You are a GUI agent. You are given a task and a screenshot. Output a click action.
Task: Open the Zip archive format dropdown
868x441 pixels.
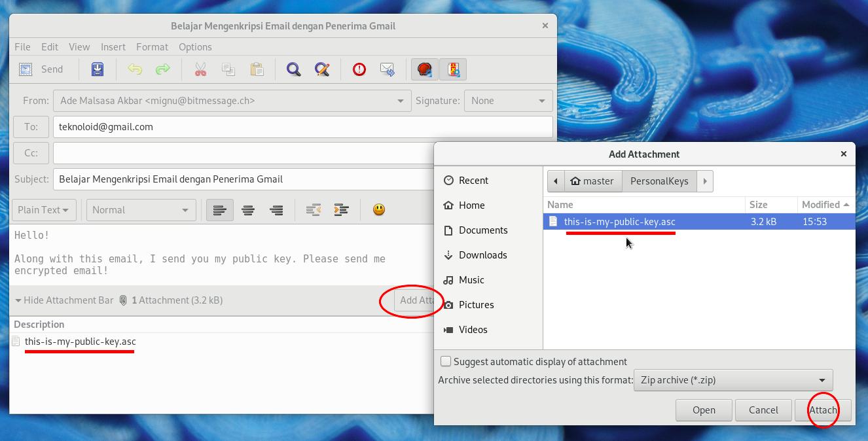pos(733,380)
